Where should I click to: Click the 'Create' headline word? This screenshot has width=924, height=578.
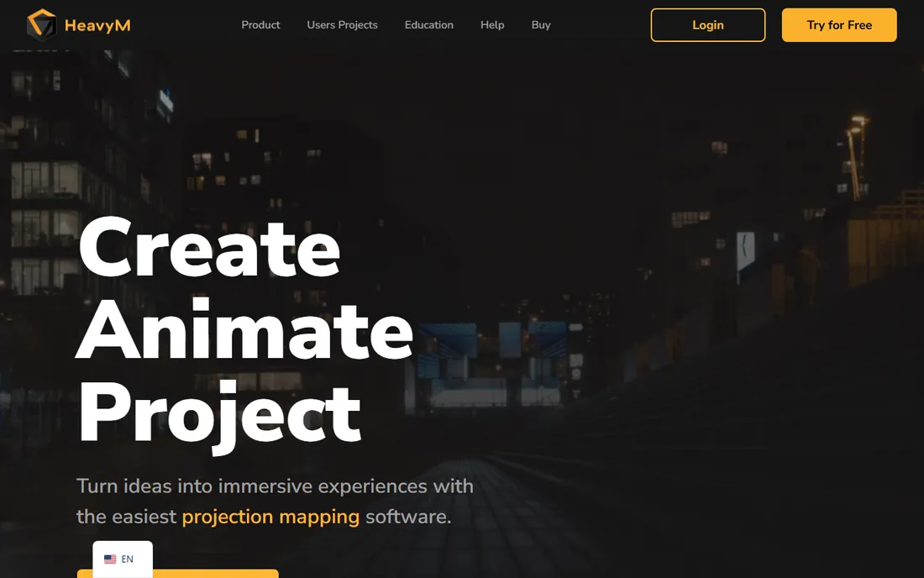209,248
